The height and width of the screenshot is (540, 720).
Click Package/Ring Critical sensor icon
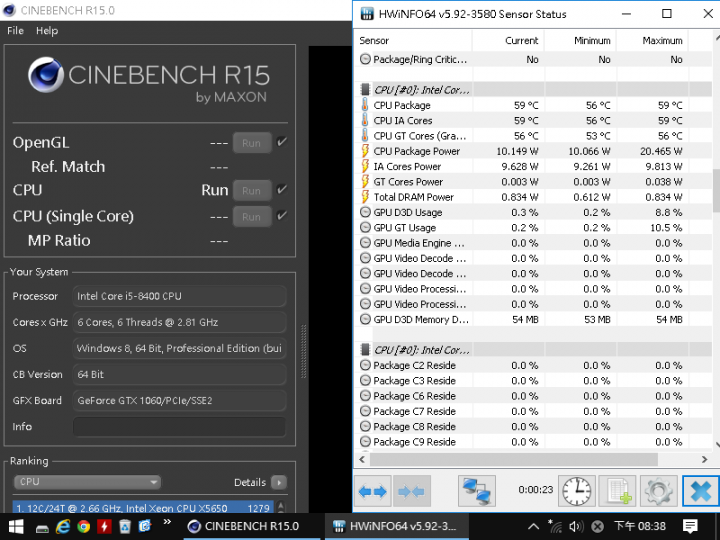click(365, 59)
